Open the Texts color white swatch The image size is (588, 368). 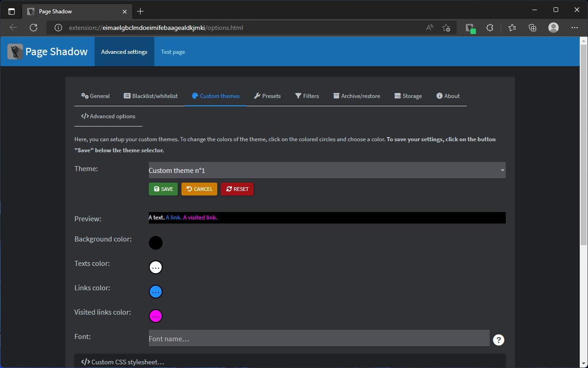pos(156,267)
